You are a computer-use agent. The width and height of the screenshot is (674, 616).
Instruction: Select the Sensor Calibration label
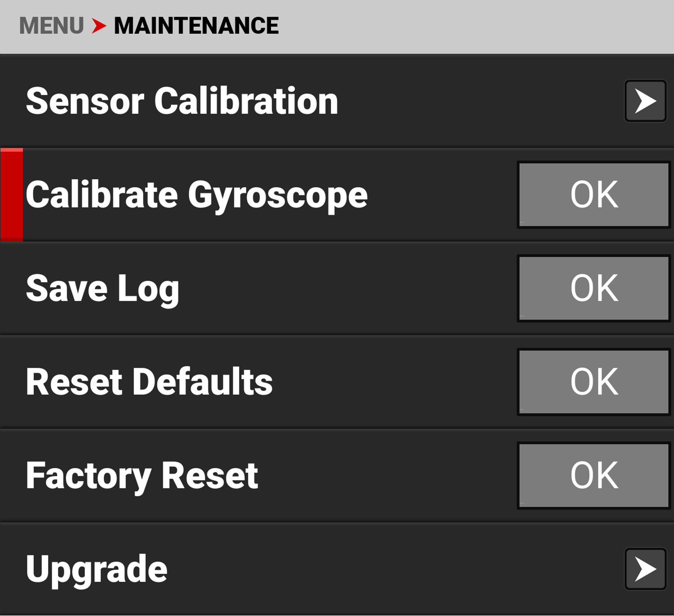click(x=182, y=101)
